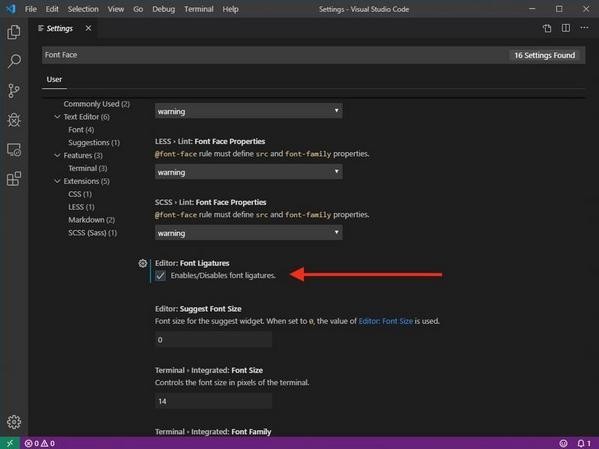Open the Selection menu

tap(83, 9)
